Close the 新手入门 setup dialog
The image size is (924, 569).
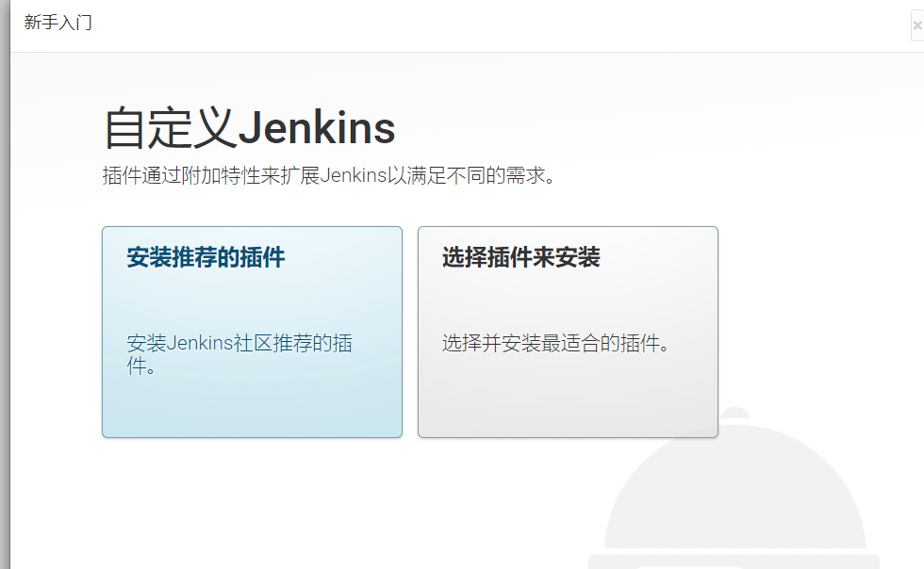pyautogui.click(x=916, y=25)
